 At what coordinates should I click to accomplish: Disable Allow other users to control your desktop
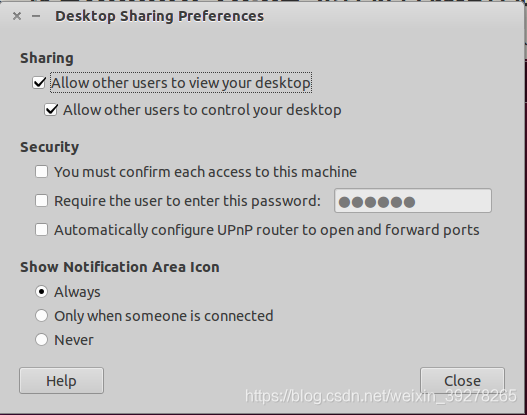pyautogui.click(x=51, y=110)
